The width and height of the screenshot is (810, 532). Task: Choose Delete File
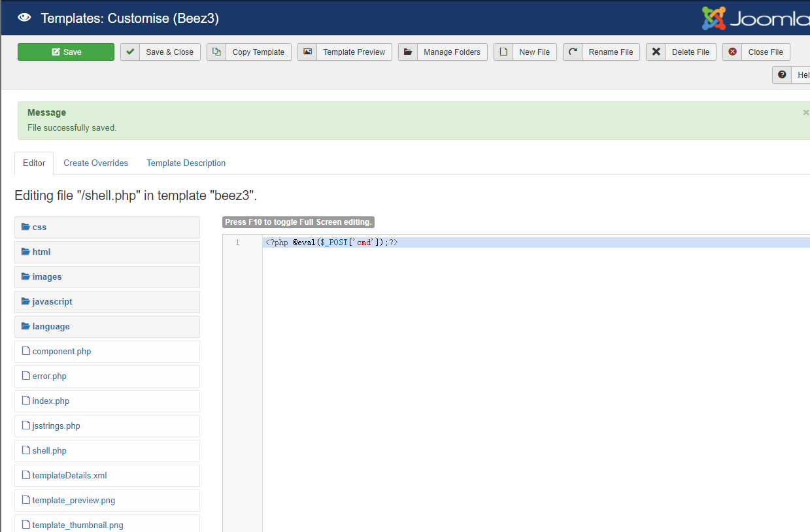(x=681, y=52)
